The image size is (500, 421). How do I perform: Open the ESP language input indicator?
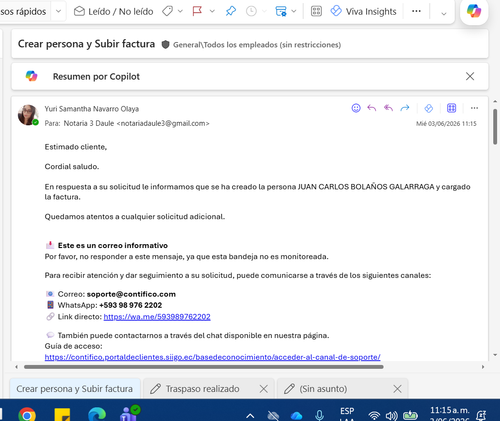pos(347,413)
